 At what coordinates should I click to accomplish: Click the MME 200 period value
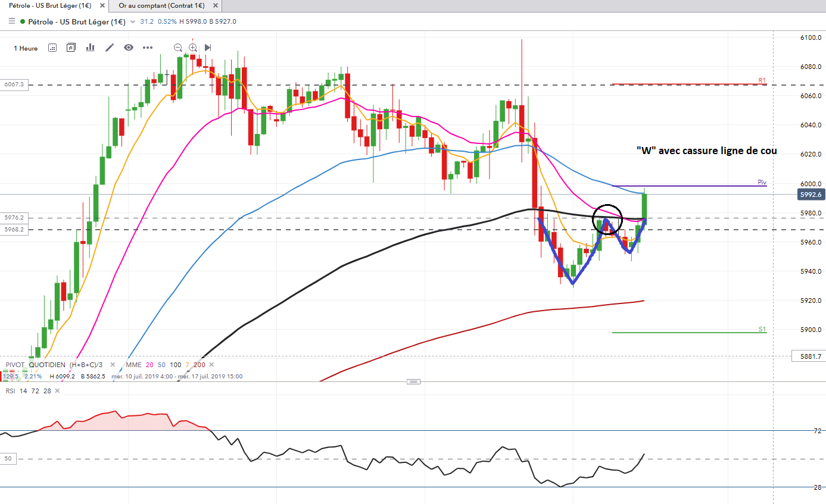click(199, 365)
